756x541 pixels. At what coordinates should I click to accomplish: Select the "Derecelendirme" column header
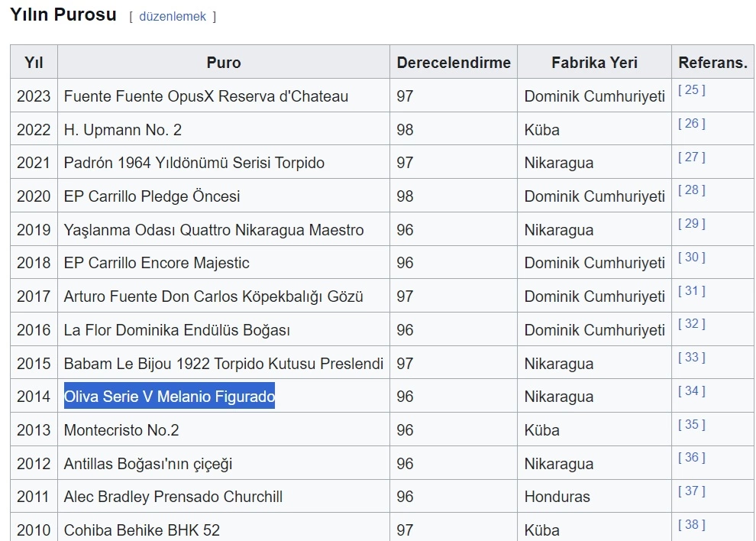[x=454, y=63]
